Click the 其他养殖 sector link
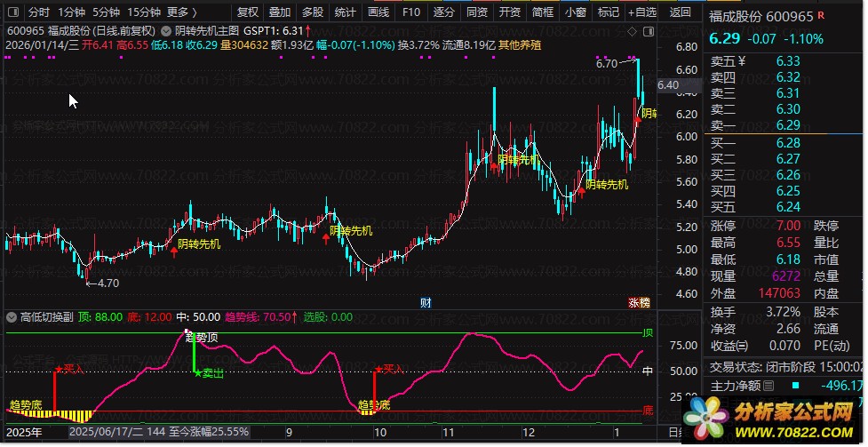 coord(520,44)
